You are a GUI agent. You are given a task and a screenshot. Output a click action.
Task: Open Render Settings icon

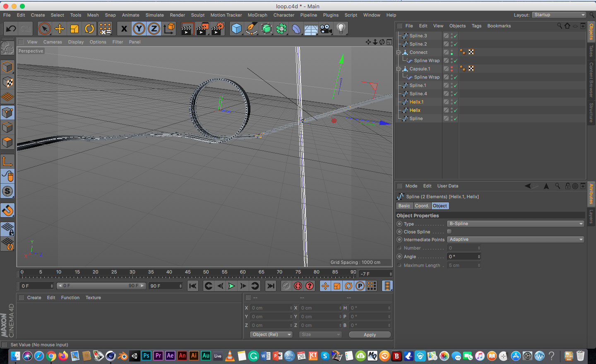218,29
